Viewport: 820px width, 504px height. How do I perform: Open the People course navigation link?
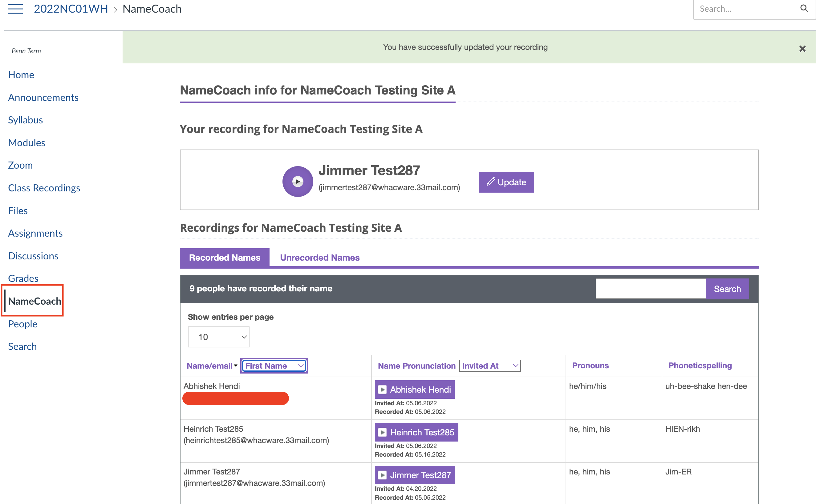click(x=23, y=324)
